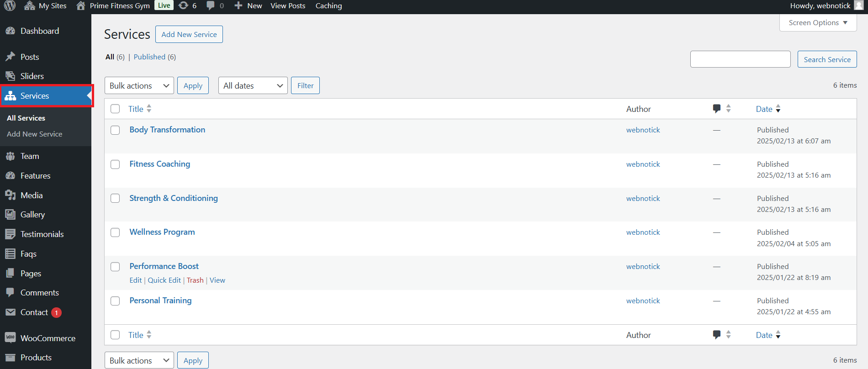The image size is (868, 369).
Task: Click the Sliders sidebar icon
Action: [11, 76]
